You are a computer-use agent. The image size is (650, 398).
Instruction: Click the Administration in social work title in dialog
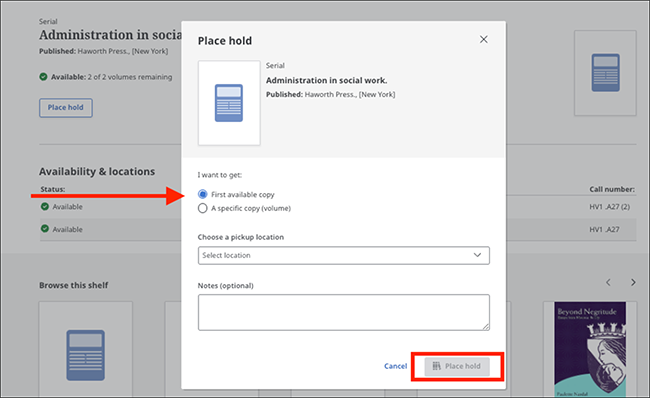[x=326, y=80]
